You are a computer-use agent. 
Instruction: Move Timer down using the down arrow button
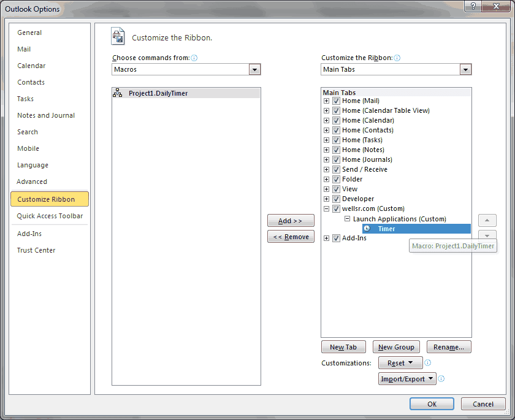[x=487, y=235]
